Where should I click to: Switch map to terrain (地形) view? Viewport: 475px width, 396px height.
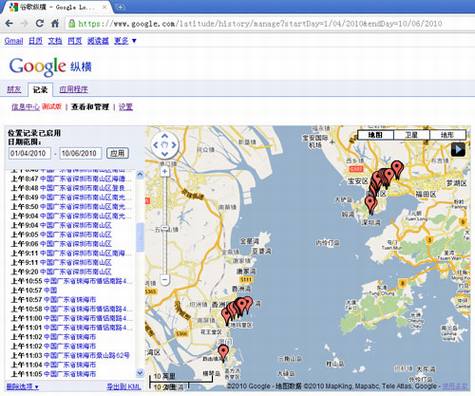pyautogui.click(x=447, y=135)
